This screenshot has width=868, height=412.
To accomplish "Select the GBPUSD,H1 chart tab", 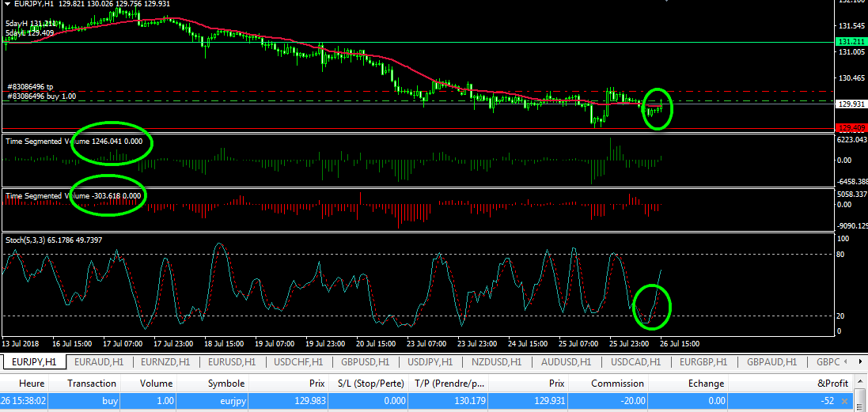I will [x=365, y=361].
